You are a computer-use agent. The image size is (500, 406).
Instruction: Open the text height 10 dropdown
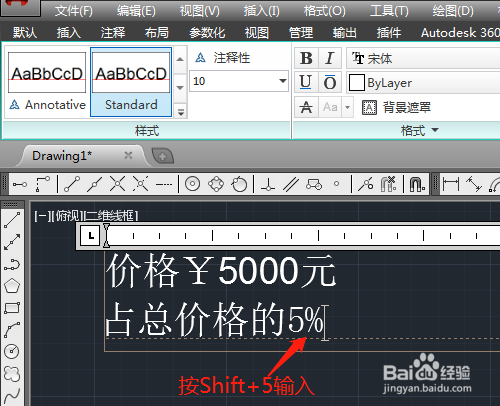tap(283, 81)
